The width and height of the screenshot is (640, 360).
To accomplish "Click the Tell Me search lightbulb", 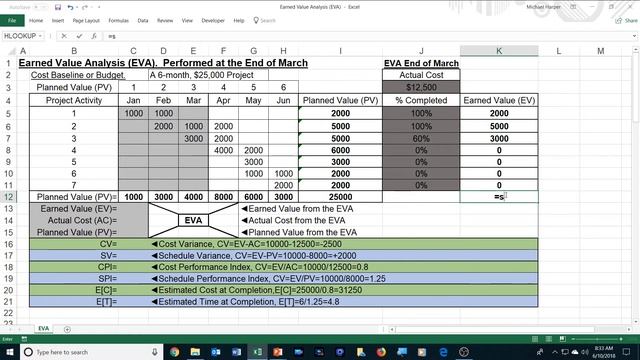I will (256, 20).
